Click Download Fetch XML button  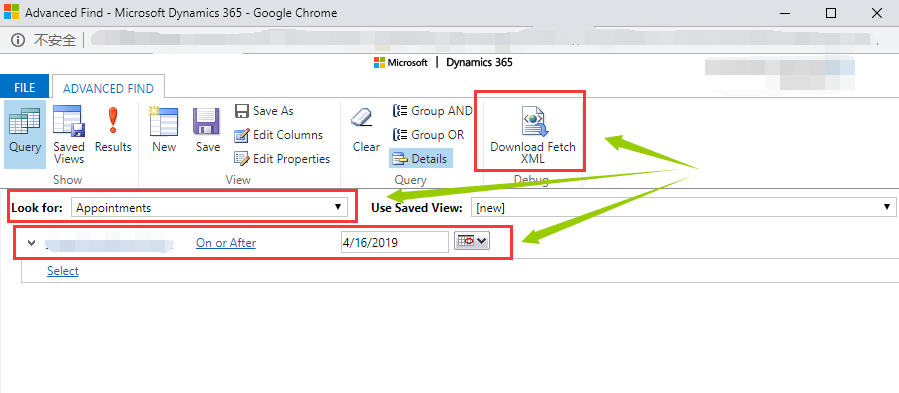533,135
